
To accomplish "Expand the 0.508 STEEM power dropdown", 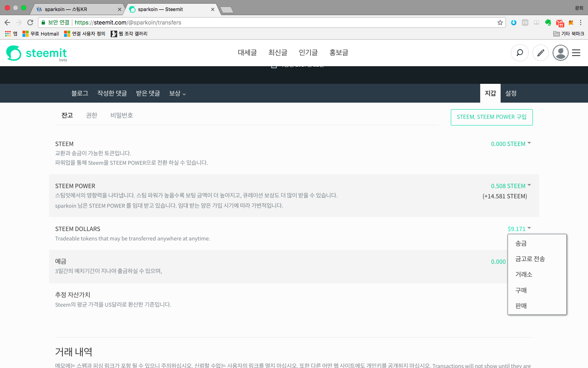I will [511, 186].
